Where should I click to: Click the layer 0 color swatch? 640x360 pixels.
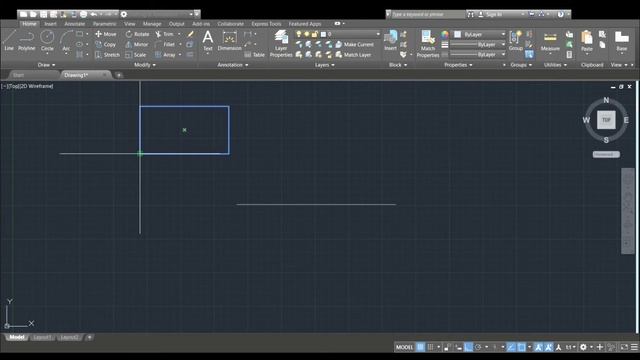[x=323, y=34]
